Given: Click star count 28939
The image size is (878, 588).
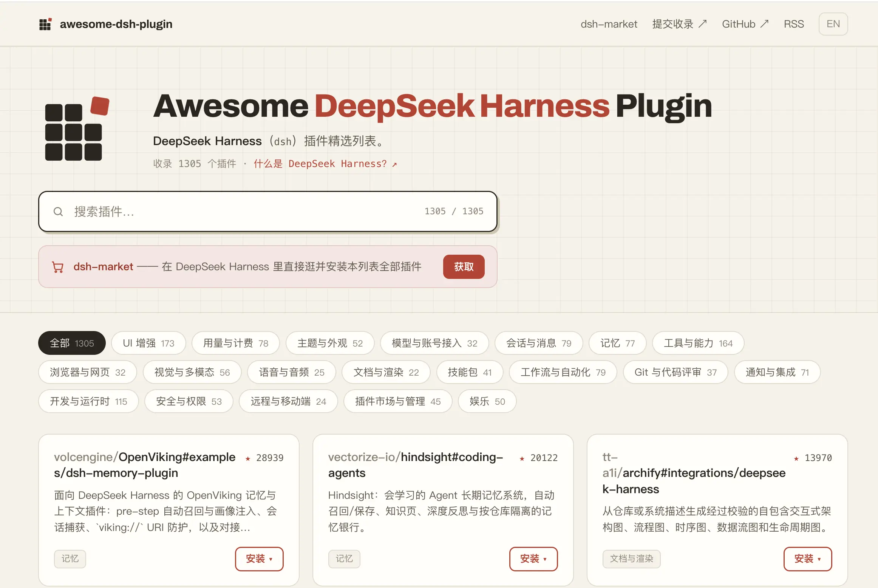Looking at the screenshot, I should pyautogui.click(x=270, y=458).
